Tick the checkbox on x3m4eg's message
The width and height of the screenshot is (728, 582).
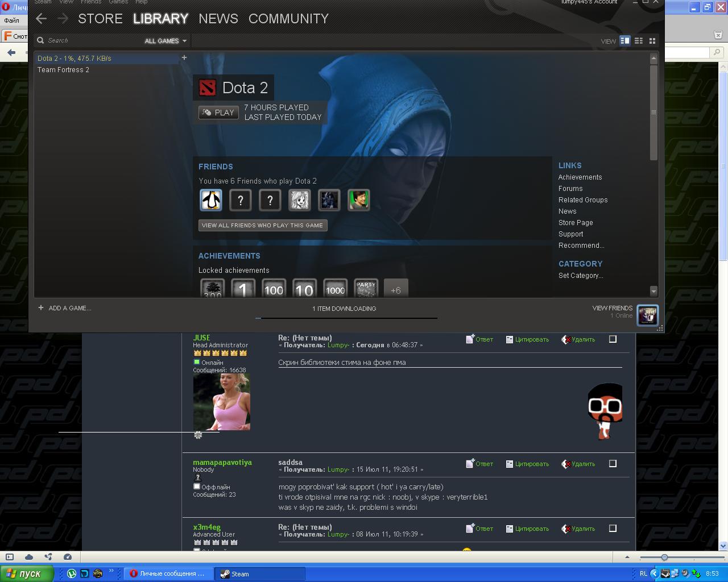click(x=613, y=529)
